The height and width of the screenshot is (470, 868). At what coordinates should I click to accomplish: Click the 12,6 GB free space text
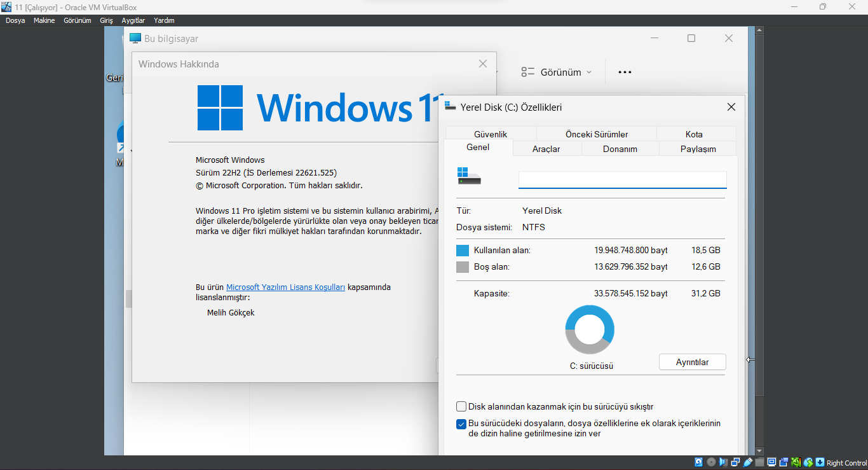tap(706, 267)
